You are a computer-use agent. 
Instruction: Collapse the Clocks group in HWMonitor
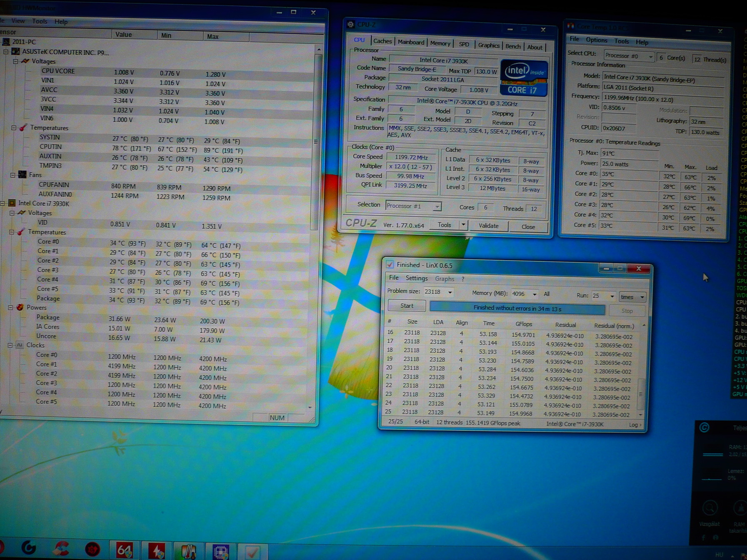click(10, 345)
